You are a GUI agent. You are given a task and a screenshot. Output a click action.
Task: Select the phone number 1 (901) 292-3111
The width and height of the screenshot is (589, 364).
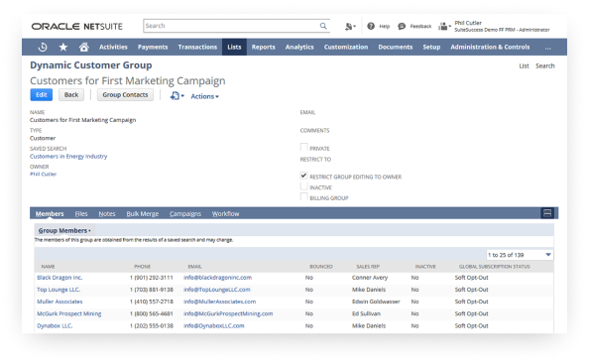coord(152,278)
